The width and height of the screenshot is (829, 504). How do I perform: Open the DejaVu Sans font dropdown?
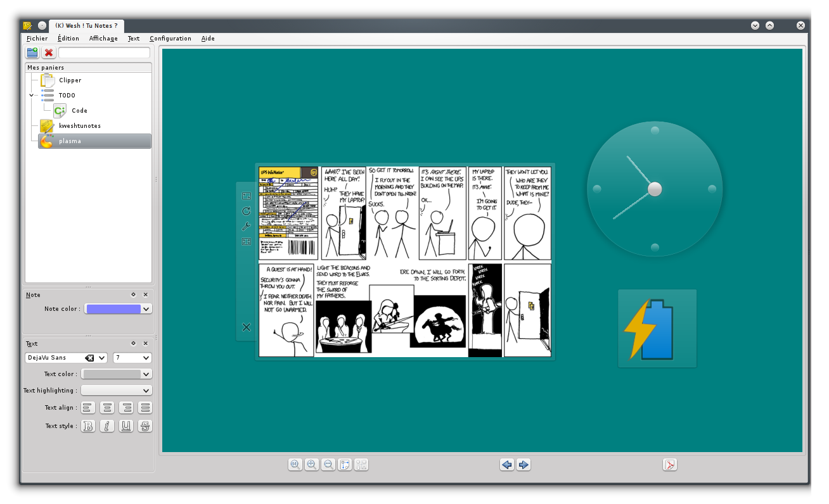(102, 358)
